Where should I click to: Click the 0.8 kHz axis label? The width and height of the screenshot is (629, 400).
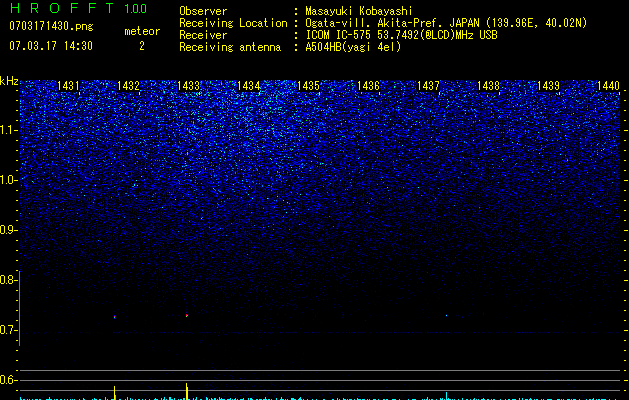click(9, 280)
